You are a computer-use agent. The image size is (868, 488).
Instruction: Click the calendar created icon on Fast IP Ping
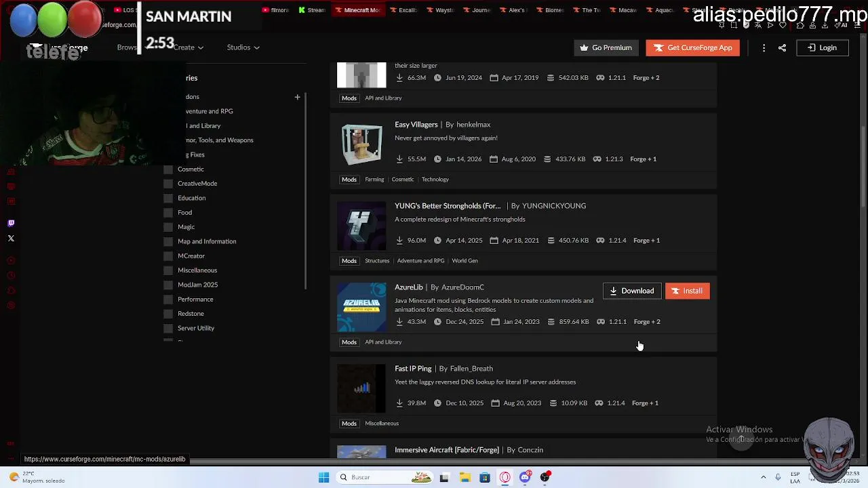495,403
